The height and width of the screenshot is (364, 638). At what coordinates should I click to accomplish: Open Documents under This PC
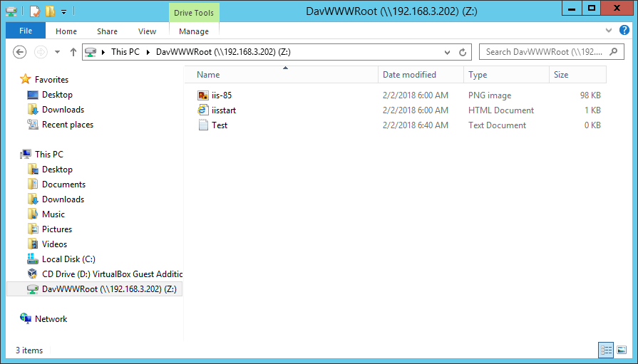point(64,184)
